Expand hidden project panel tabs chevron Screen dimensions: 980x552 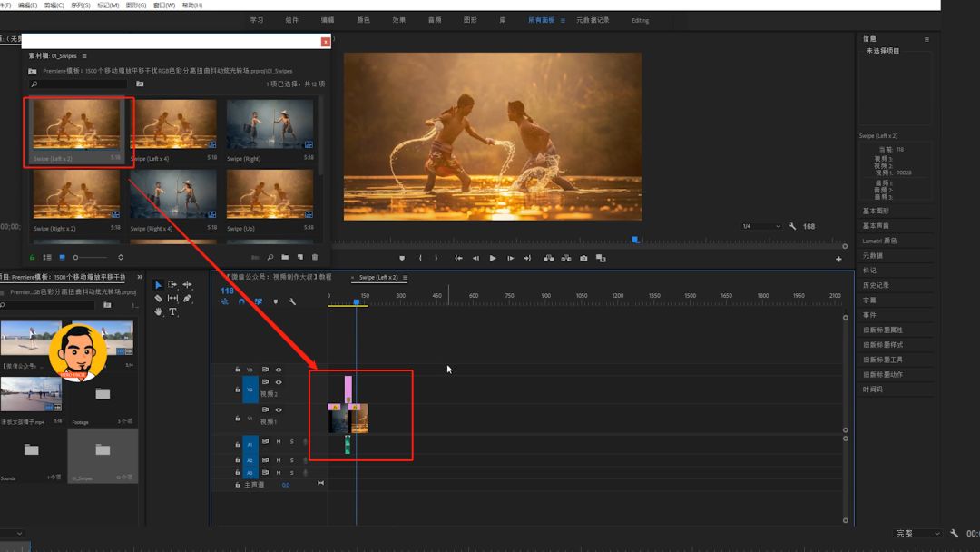tap(140, 277)
